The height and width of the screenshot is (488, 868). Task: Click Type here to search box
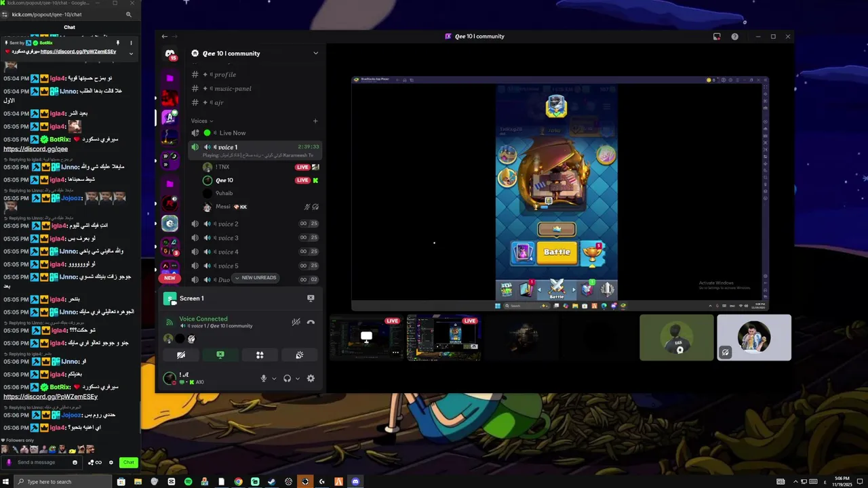(x=62, y=481)
